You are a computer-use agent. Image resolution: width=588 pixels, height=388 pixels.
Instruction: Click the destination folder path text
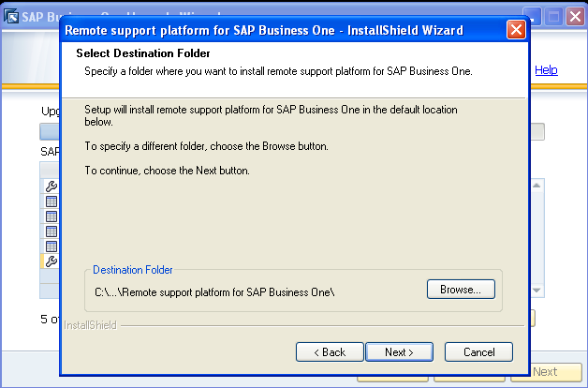pos(215,292)
